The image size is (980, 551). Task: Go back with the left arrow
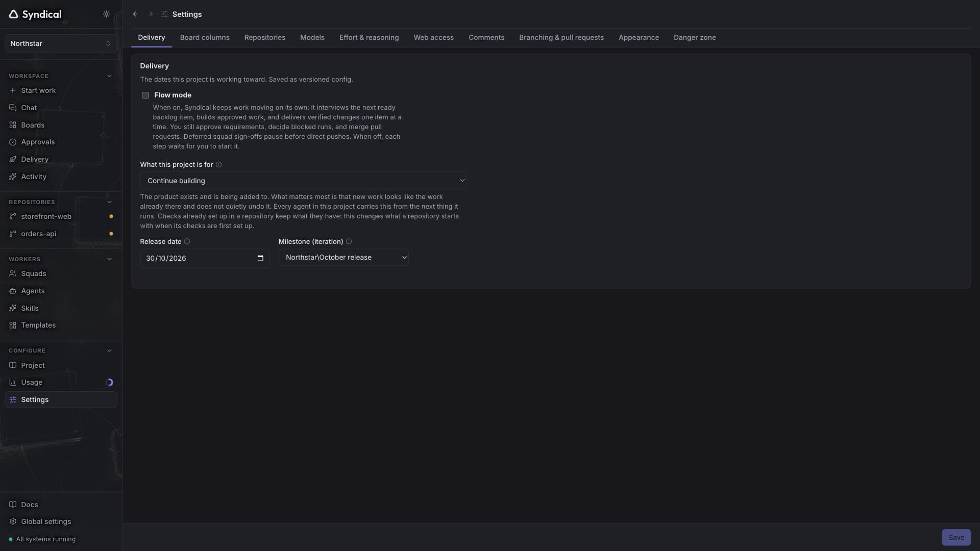[x=136, y=14]
